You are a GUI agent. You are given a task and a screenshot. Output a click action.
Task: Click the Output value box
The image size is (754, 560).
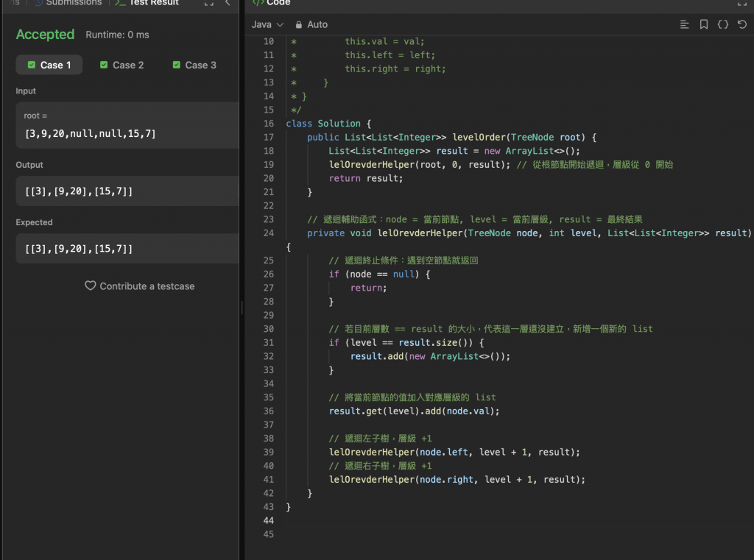127,191
